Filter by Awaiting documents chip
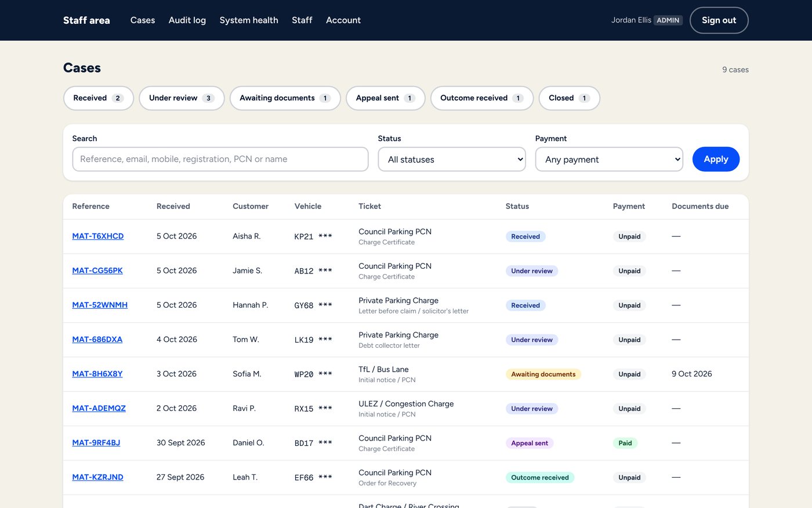Image resolution: width=812 pixels, height=508 pixels. click(285, 98)
